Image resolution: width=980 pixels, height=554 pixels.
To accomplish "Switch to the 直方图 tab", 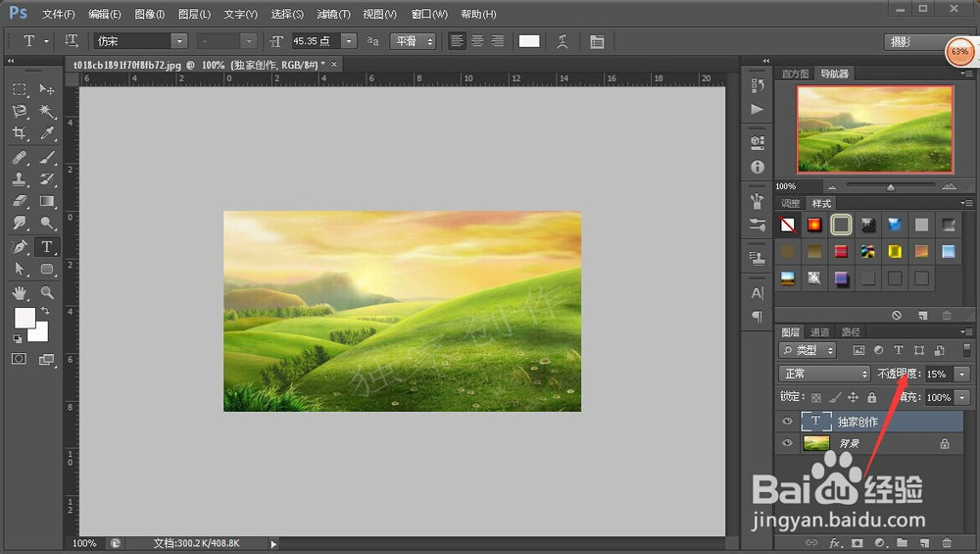I will coord(795,74).
